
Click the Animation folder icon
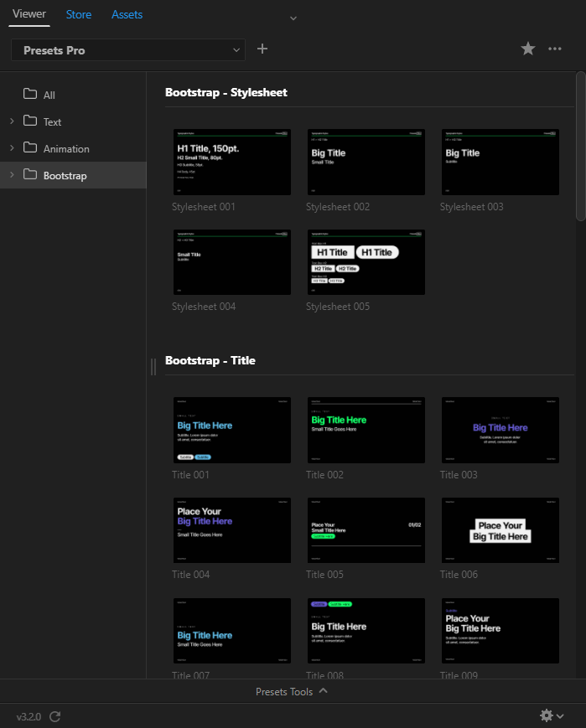tap(30, 147)
